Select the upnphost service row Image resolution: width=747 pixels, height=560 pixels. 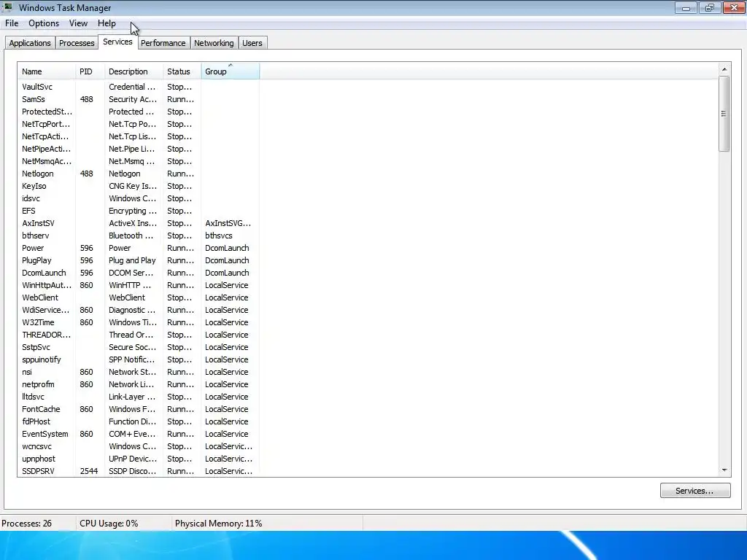click(x=138, y=458)
